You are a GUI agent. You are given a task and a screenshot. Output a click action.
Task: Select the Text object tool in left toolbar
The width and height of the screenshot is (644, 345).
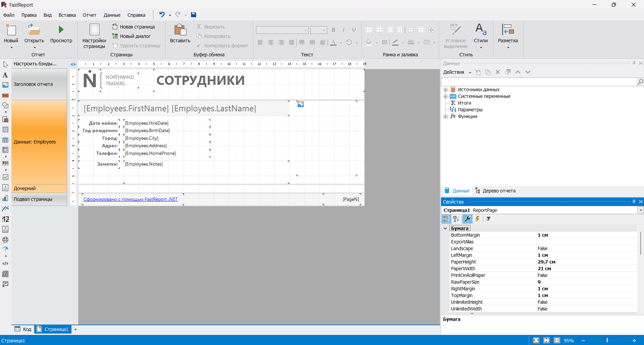coord(5,75)
